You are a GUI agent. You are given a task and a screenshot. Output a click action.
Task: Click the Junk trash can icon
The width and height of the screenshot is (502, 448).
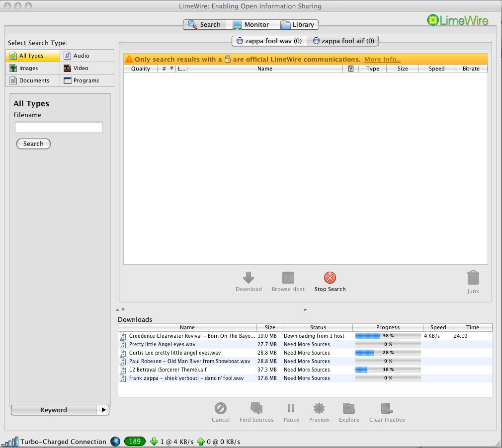tap(473, 278)
